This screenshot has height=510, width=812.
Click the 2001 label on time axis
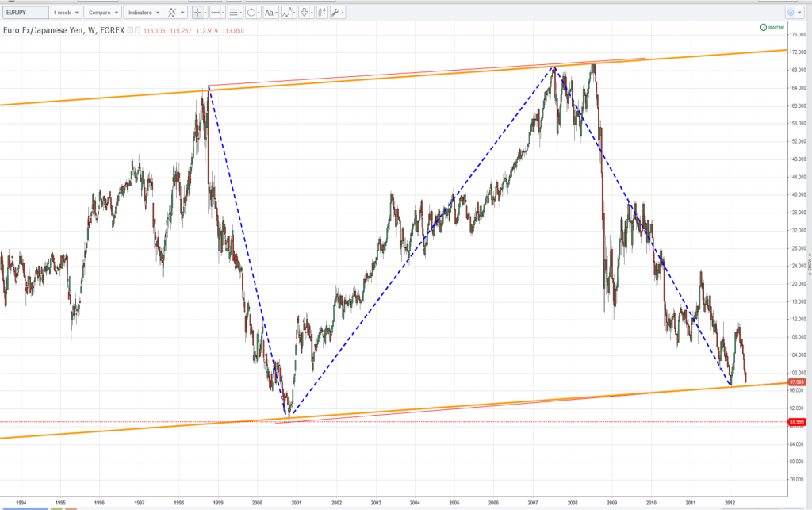click(297, 502)
